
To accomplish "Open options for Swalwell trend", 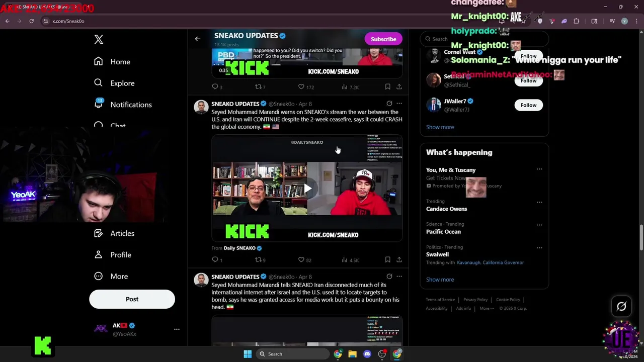I will [539, 248].
